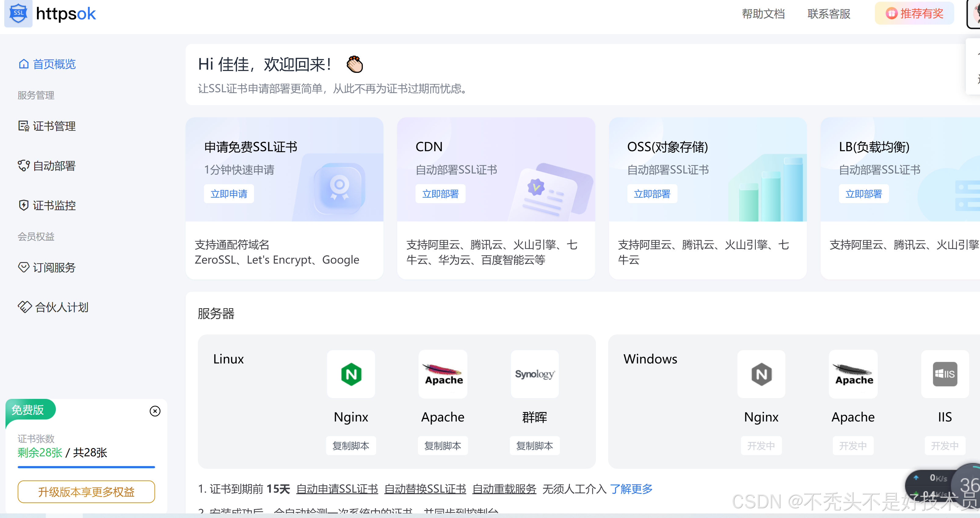Click the Synology 群晖 icon

[535, 374]
